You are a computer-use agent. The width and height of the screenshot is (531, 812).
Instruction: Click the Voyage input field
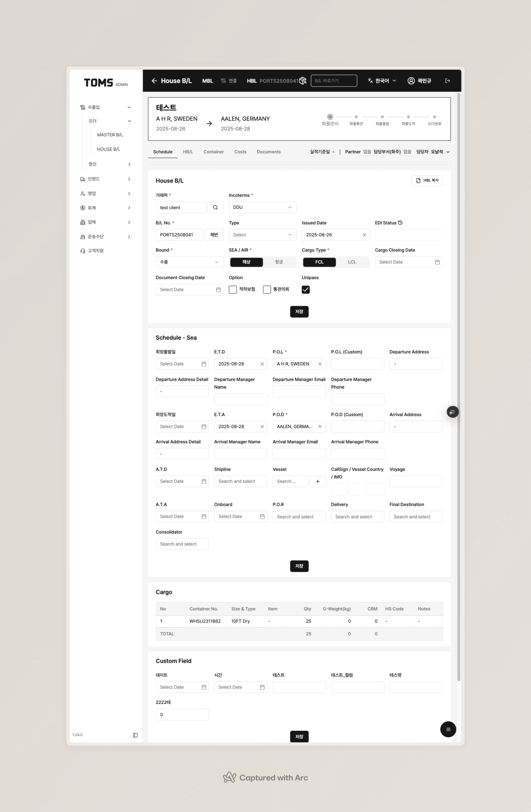pyautogui.click(x=416, y=481)
